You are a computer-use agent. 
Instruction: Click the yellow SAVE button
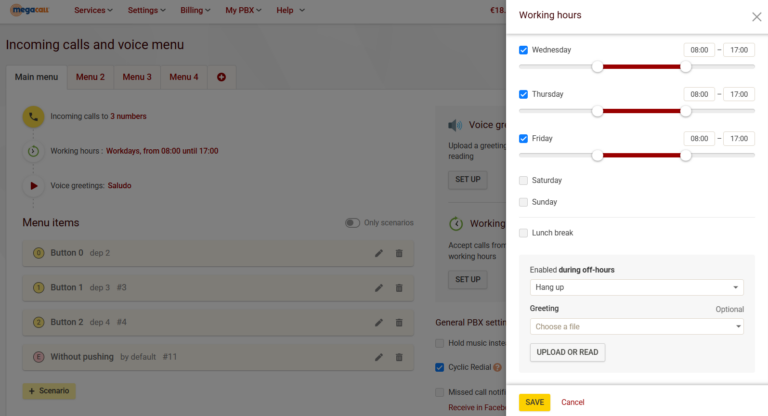point(534,402)
